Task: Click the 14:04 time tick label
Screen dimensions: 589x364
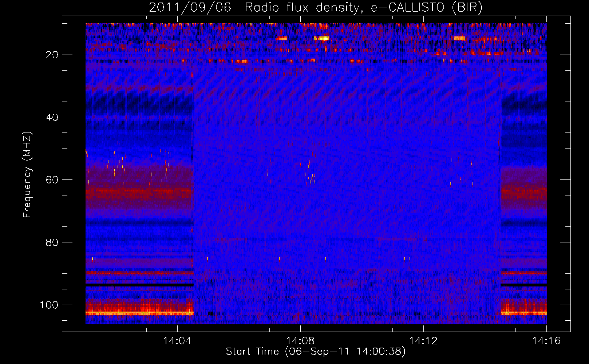Action: point(177,341)
